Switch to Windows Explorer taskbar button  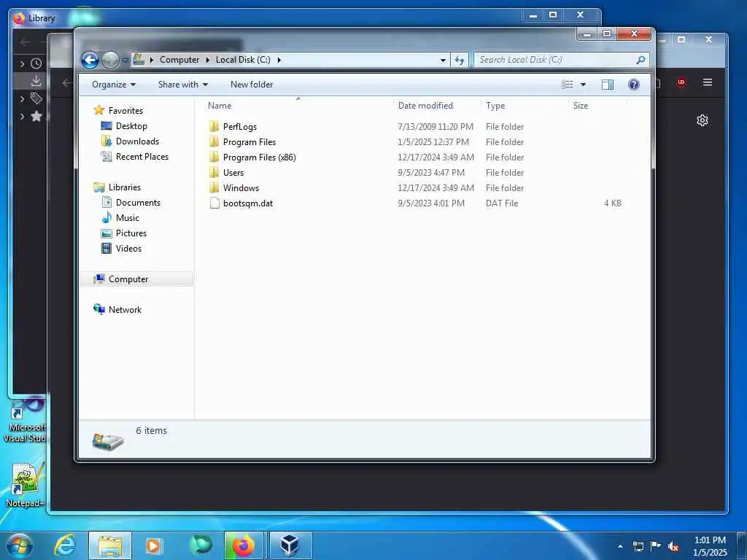coord(110,545)
